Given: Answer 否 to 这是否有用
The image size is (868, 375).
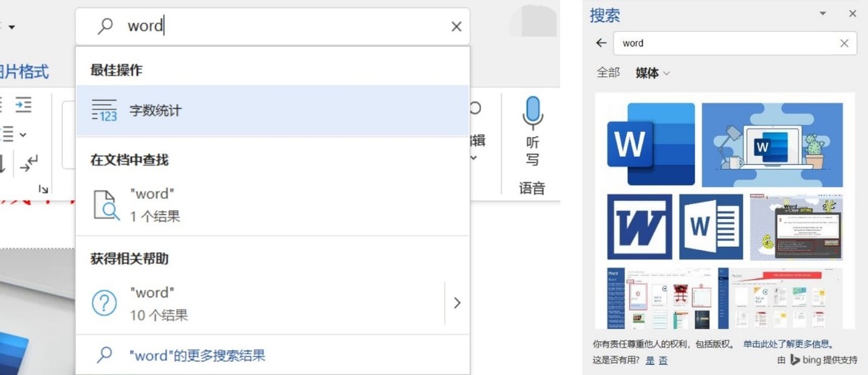Looking at the screenshot, I should pos(663,360).
